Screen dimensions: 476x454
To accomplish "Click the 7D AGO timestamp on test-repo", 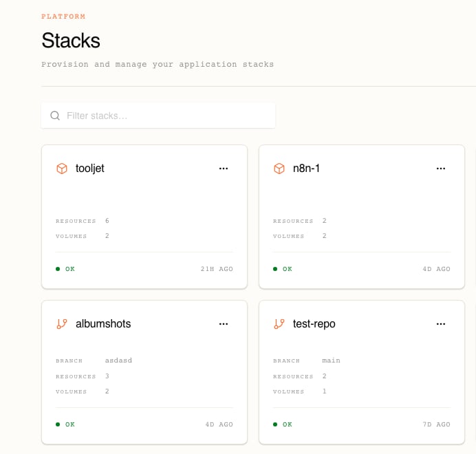I will coord(437,424).
